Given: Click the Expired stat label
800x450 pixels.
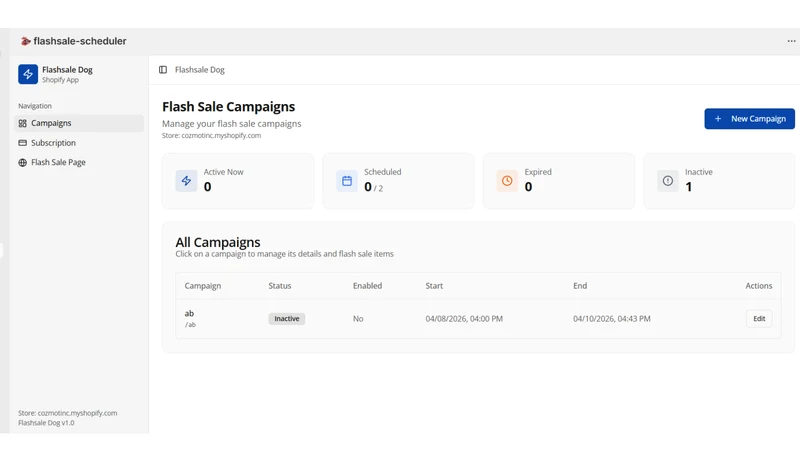Looking at the screenshot, I should tap(538, 172).
